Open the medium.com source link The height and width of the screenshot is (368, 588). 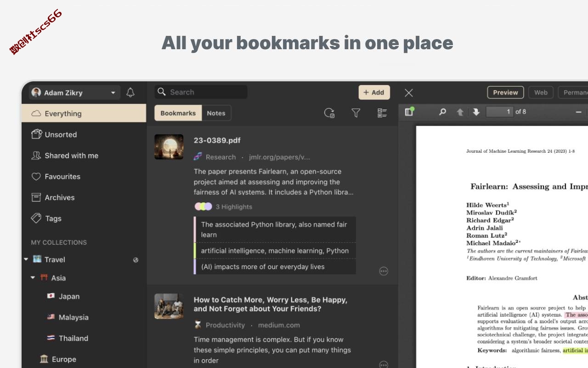279,325
